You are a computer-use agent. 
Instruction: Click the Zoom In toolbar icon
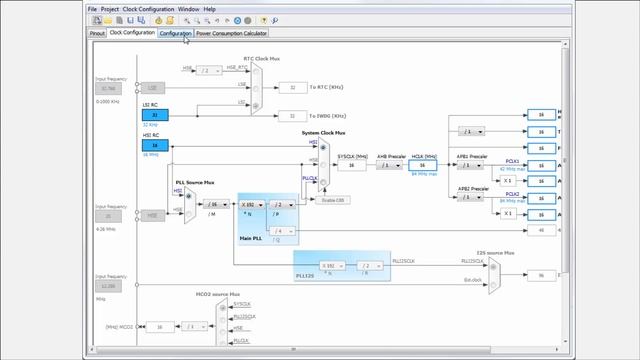coord(187,21)
